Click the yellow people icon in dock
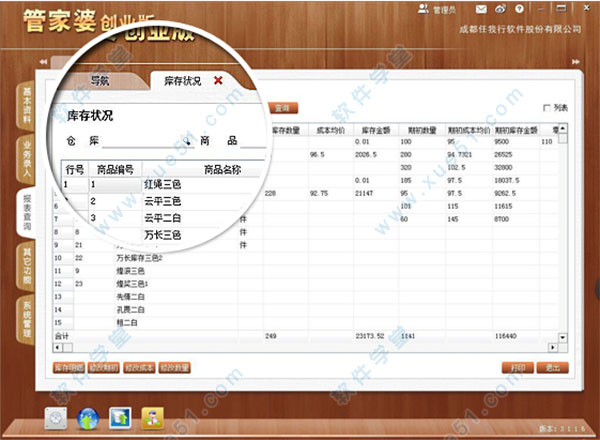Screen dimensions: 600x440 point(152,418)
